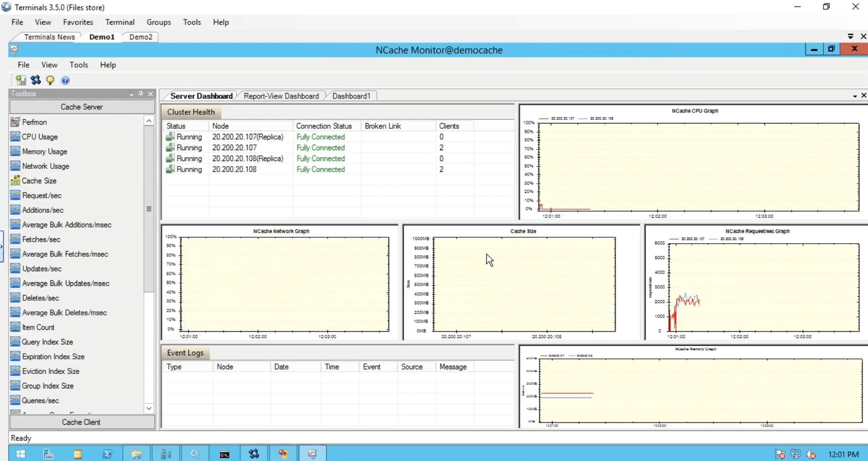Open the Groups menu
The image size is (868, 461).
tap(159, 22)
